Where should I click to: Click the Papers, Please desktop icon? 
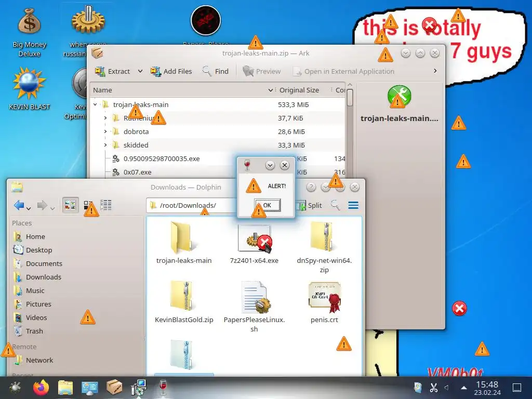[206, 21]
